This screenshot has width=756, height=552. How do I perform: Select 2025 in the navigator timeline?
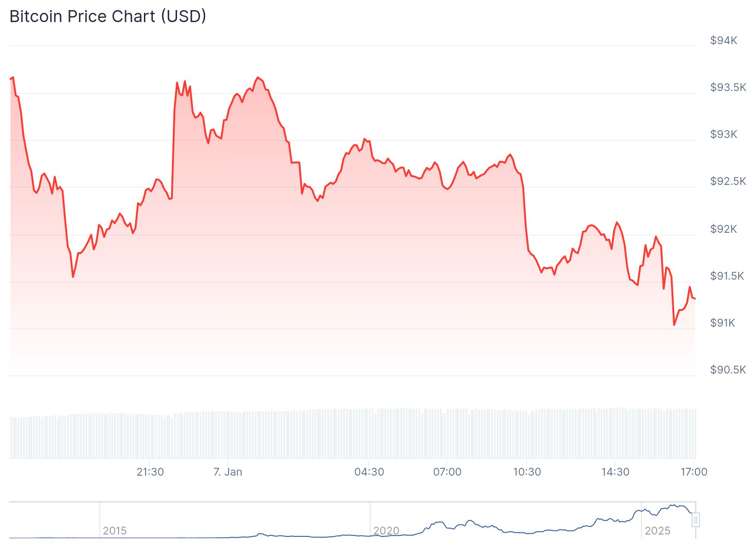[x=658, y=531]
